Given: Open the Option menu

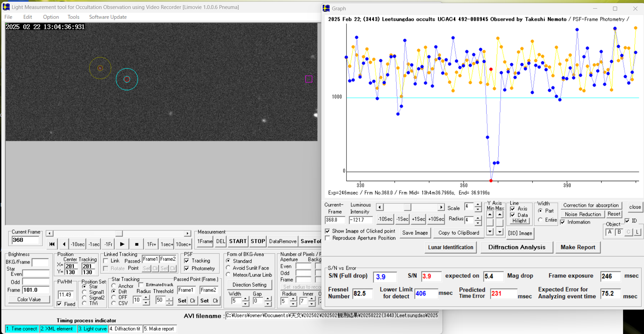Looking at the screenshot, I should pos(51,17).
